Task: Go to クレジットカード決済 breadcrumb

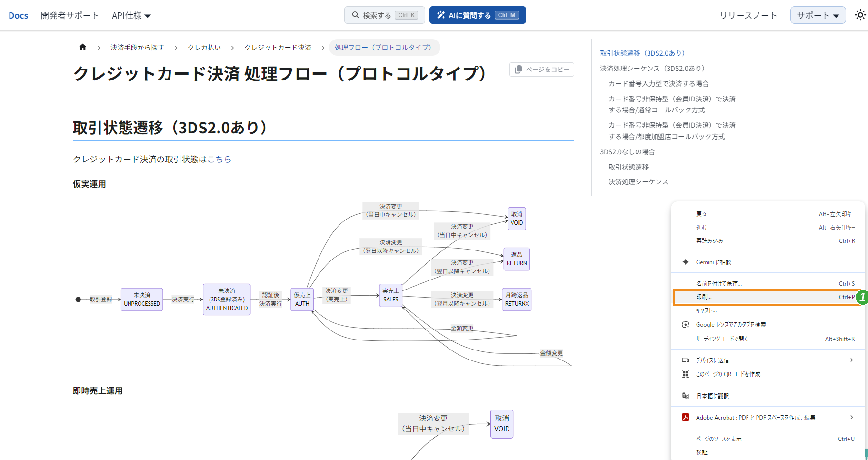Action: click(278, 48)
